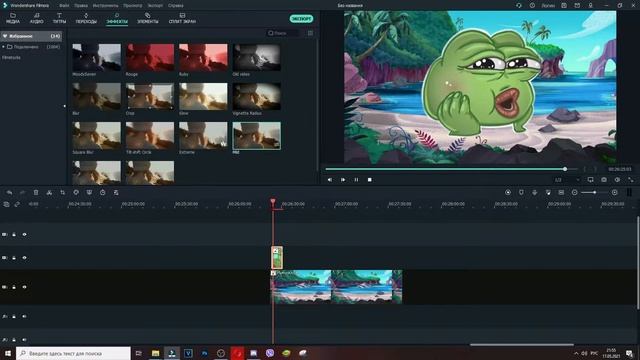640x360 pixels.
Task: Click the camera snapshot icon under preview
Action: pos(604,180)
